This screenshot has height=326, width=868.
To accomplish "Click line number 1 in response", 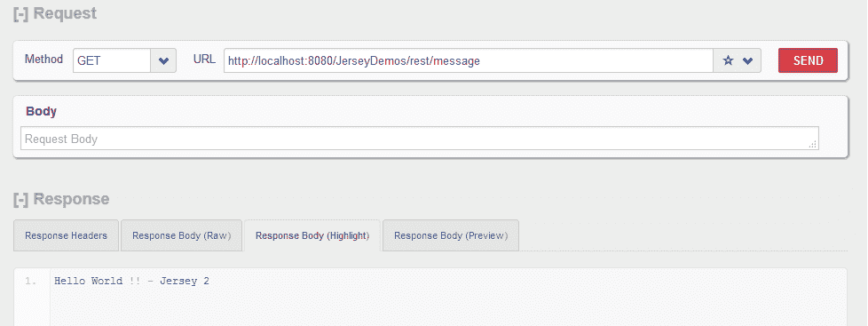I will 31,281.
